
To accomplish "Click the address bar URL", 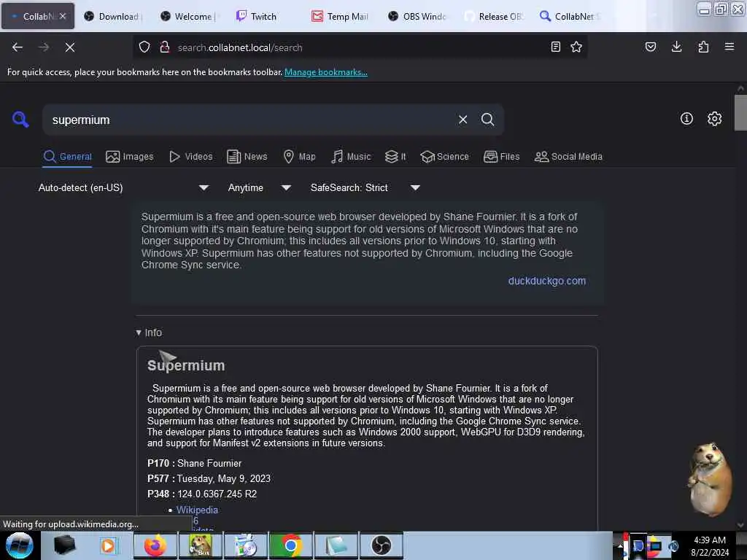I will point(240,47).
